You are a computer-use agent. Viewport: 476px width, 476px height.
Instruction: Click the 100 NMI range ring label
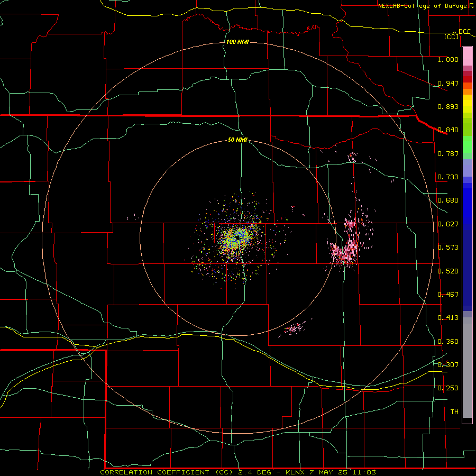point(237,42)
